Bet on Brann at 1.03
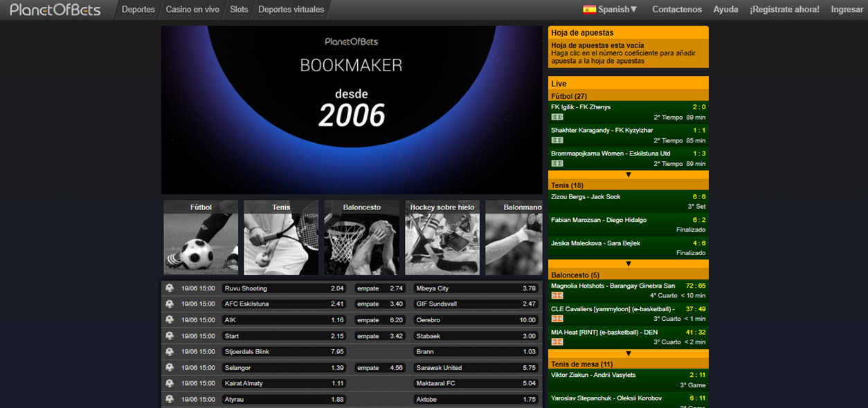This screenshot has width=868, height=408. pyautogui.click(x=476, y=352)
